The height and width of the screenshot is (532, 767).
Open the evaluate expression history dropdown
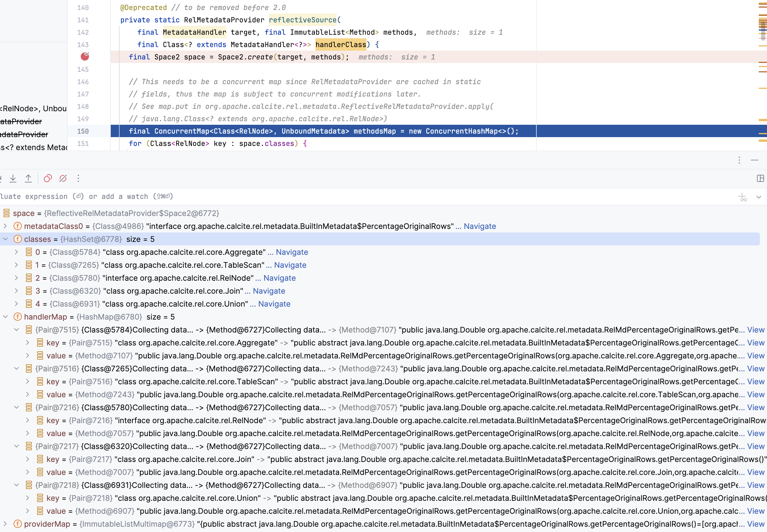tap(759, 197)
